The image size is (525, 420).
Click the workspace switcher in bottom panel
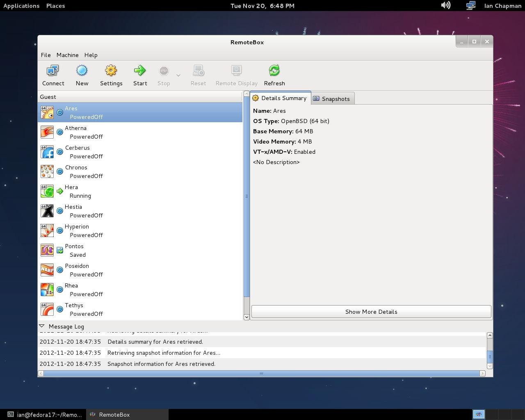pos(498,415)
